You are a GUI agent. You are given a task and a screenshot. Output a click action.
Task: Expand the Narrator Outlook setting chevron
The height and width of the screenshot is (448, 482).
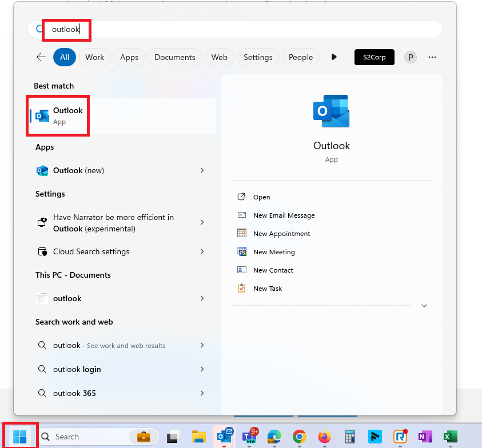(202, 222)
